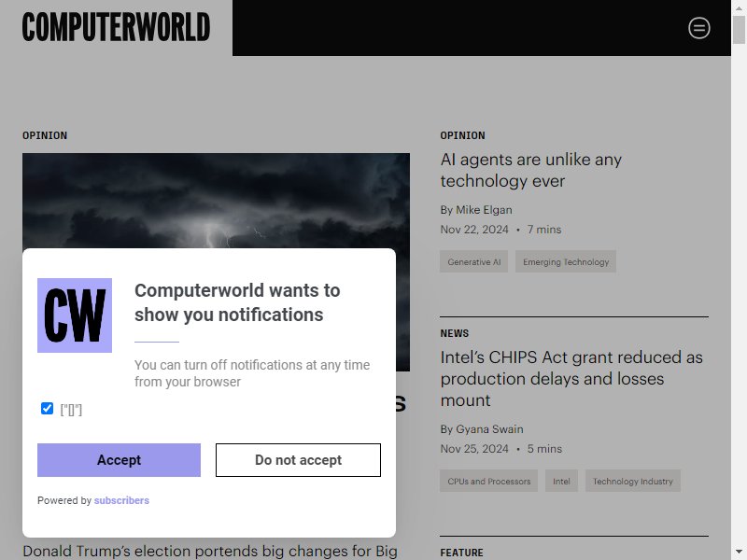This screenshot has width=747, height=560.
Task: Click OPINION label above the AI agents headline
Action: tap(462, 135)
